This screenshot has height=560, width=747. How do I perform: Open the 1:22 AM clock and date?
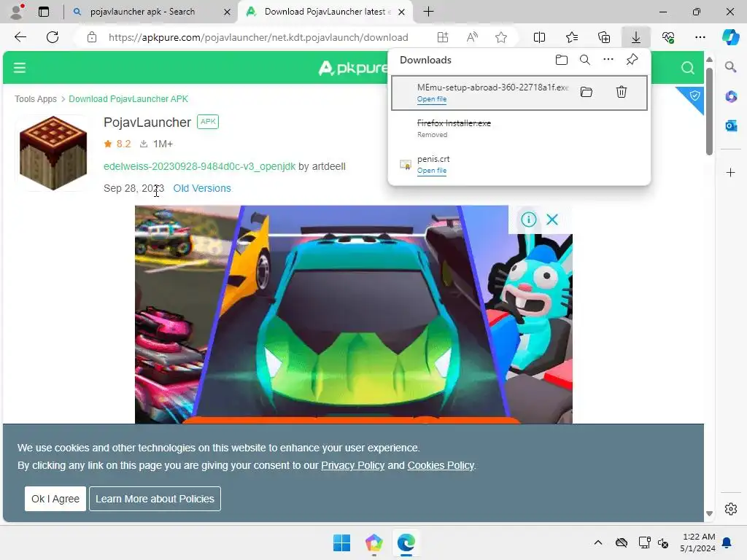coord(697,542)
